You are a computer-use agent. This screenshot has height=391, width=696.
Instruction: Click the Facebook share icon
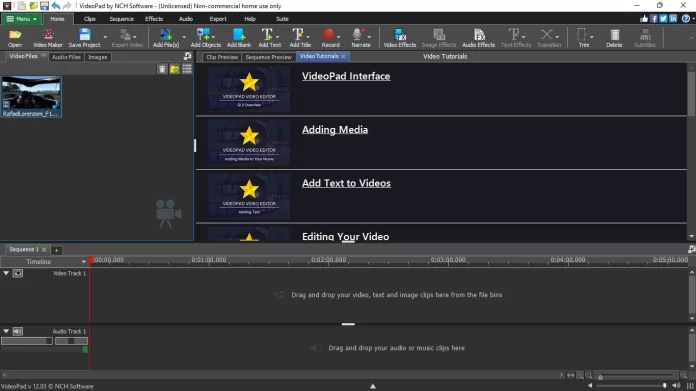coord(654,19)
